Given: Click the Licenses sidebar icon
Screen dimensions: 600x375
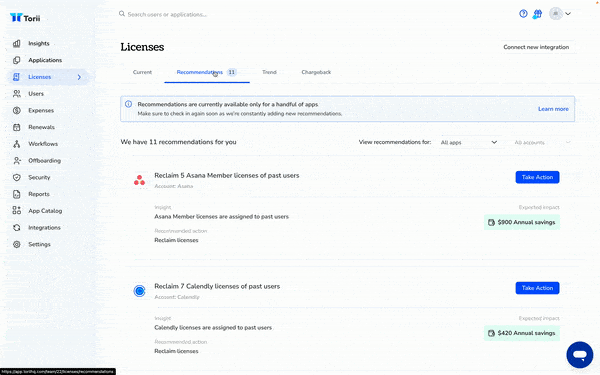Looking at the screenshot, I should [16, 77].
